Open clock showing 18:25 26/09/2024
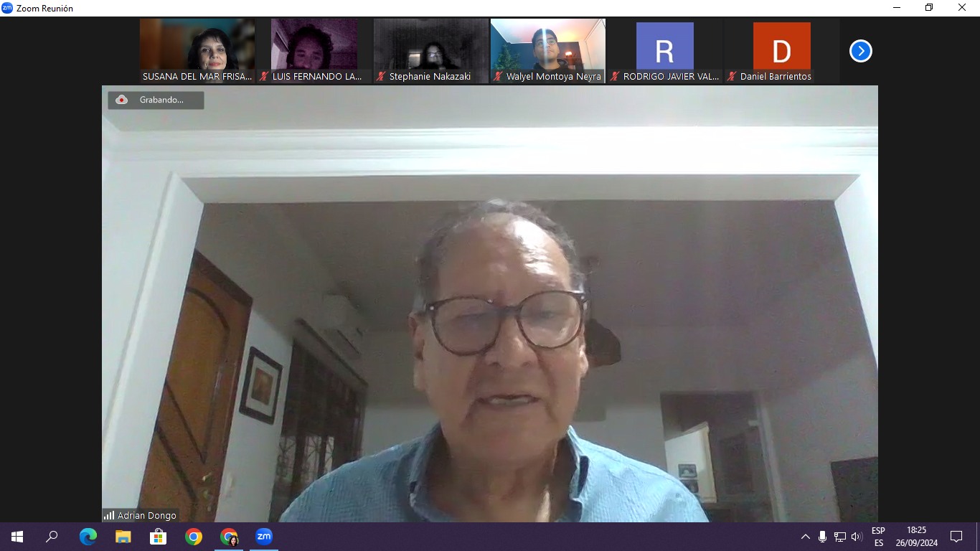 [916, 537]
